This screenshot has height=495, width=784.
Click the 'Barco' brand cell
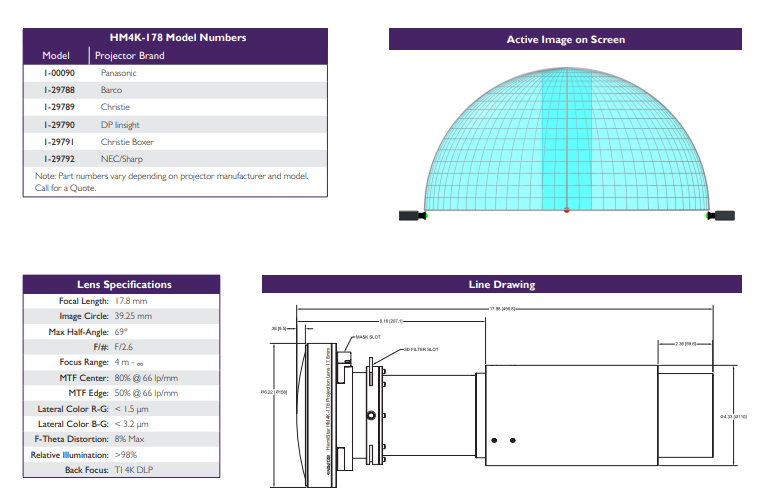pyautogui.click(x=111, y=90)
